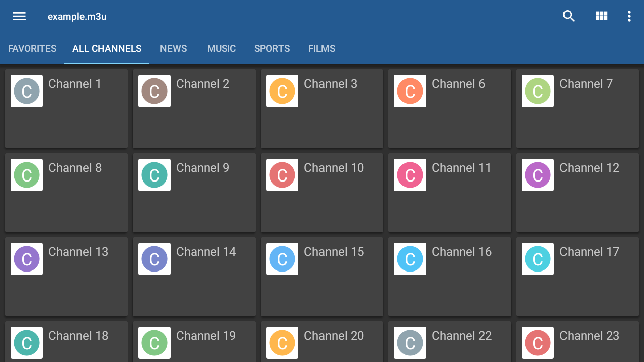Click the orange Channel 3 logo
The width and height of the screenshot is (644, 362).
282,91
